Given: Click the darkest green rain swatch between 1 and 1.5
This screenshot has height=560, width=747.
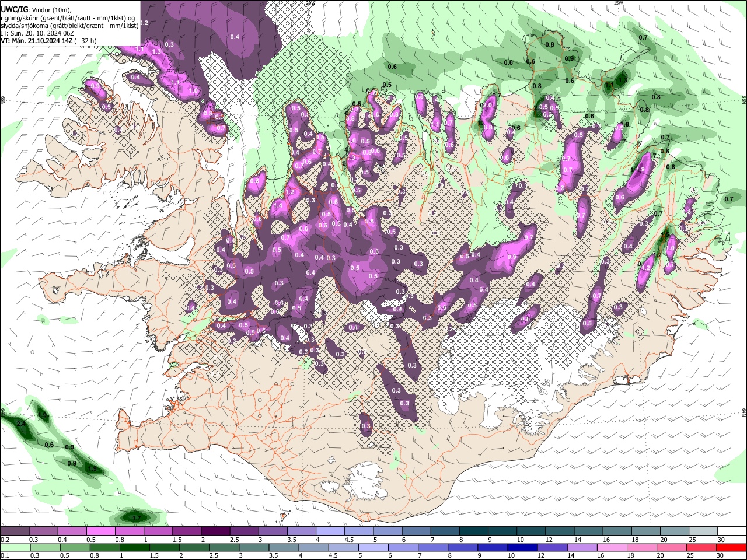Looking at the screenshot, I should 135,548.
